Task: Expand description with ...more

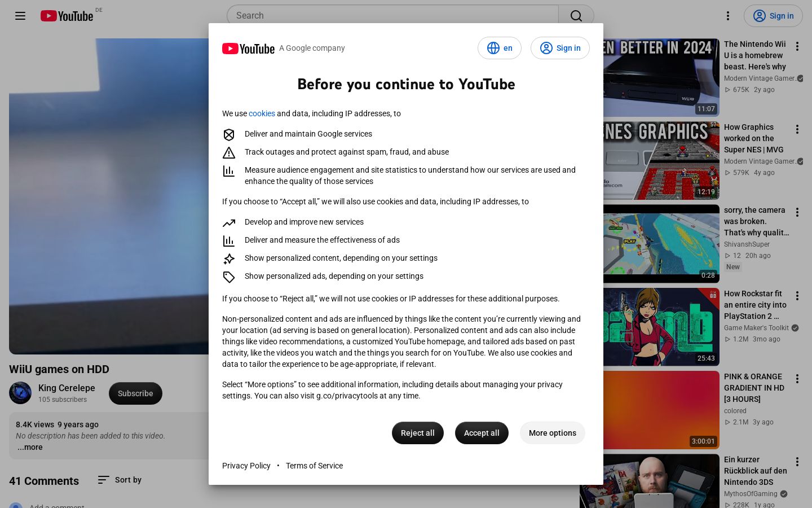Action: coord(30,447)
